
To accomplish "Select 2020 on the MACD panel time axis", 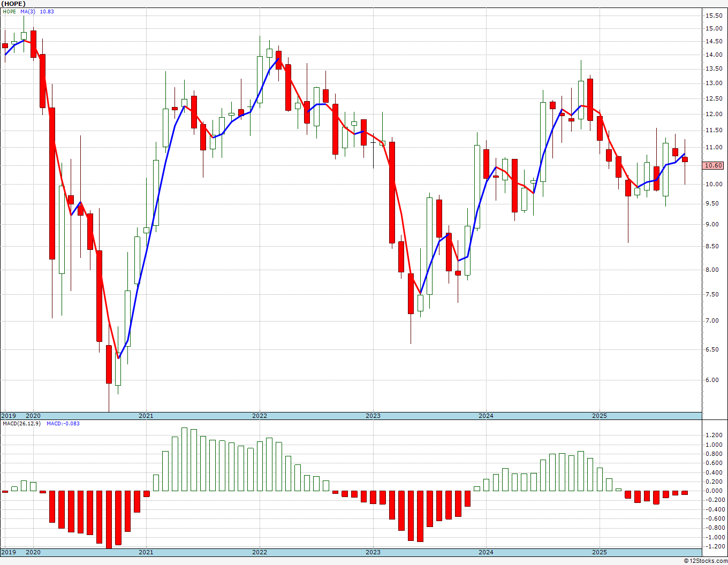I will 33,552.
